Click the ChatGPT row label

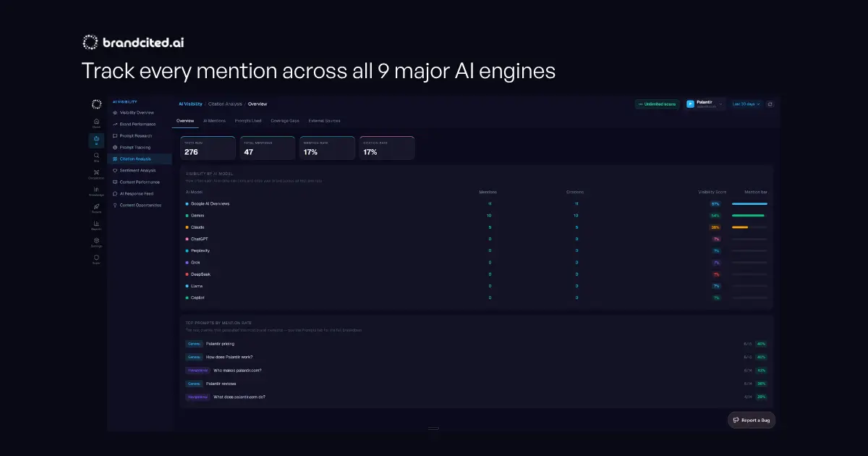click(200, 239)
